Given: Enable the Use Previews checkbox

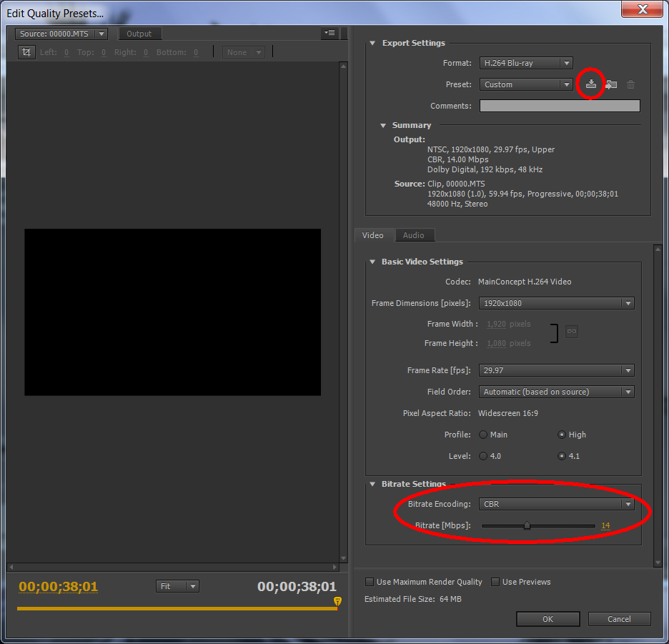Looking at the screenshot, I should coord(495,582).
